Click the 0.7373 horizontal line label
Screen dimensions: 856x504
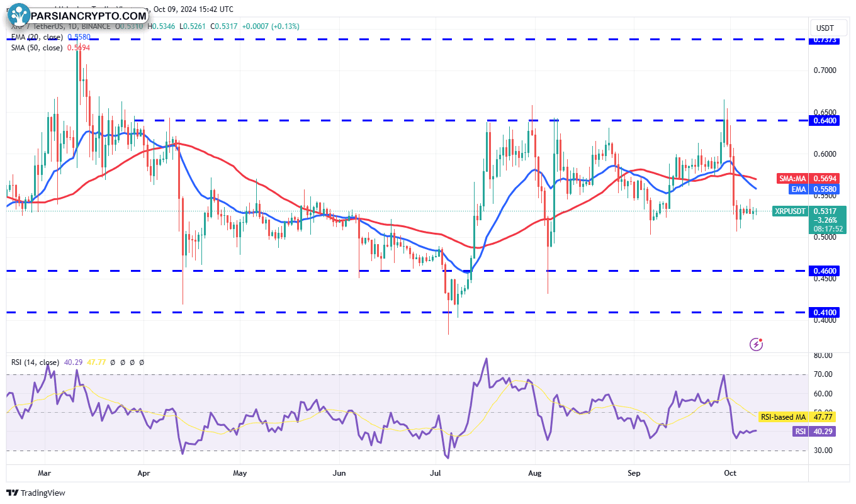[826, 40]
